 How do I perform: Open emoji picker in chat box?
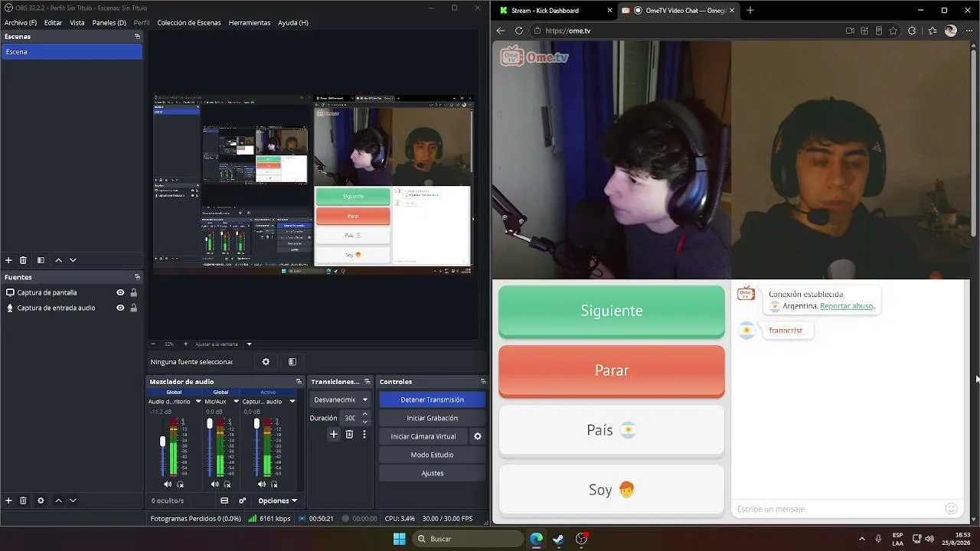(x=952, y=509)
